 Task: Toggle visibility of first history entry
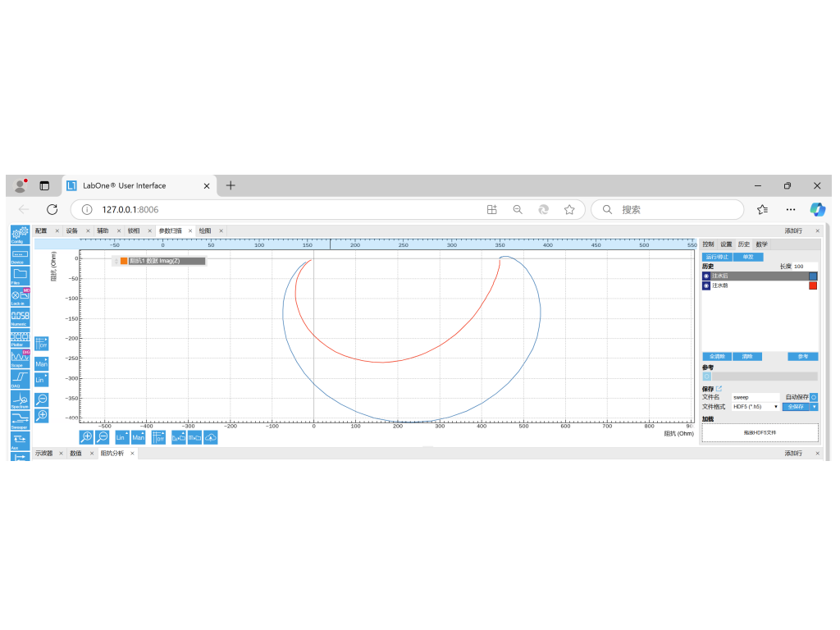tap(706, 276)
